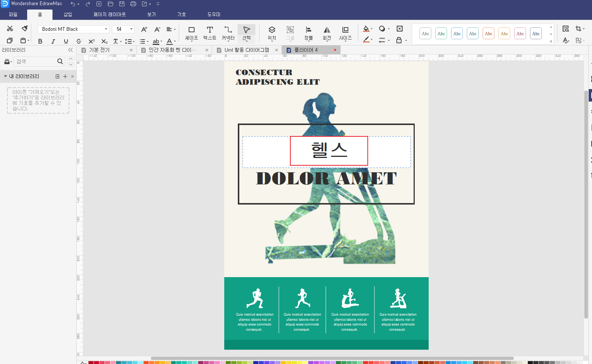Toggle Underline formatting
The height and width of the screenshot is (364, 592).
coord(66,41)
